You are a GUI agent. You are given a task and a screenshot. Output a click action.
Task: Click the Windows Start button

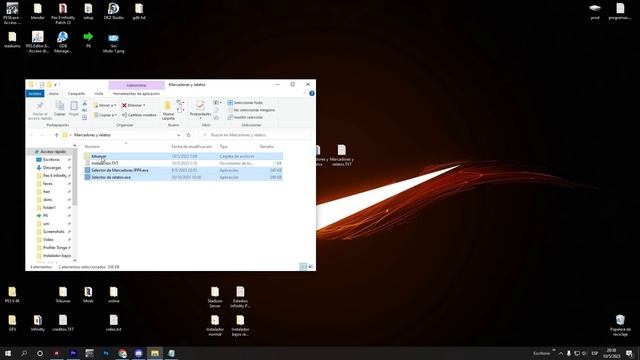click(8, 353)
